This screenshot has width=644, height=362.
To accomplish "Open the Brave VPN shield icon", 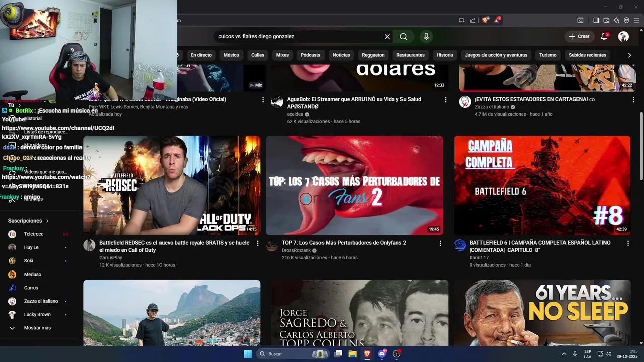I will [626, 20].
